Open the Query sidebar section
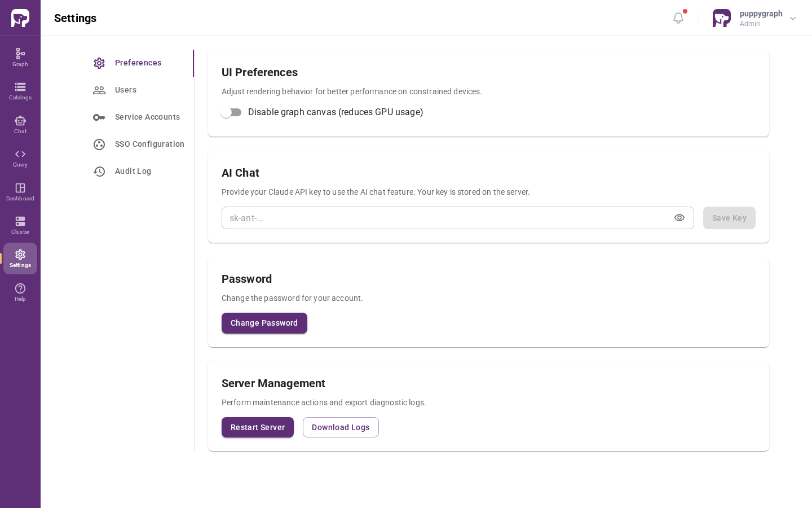The image size is (812, 508). [20, 158]
